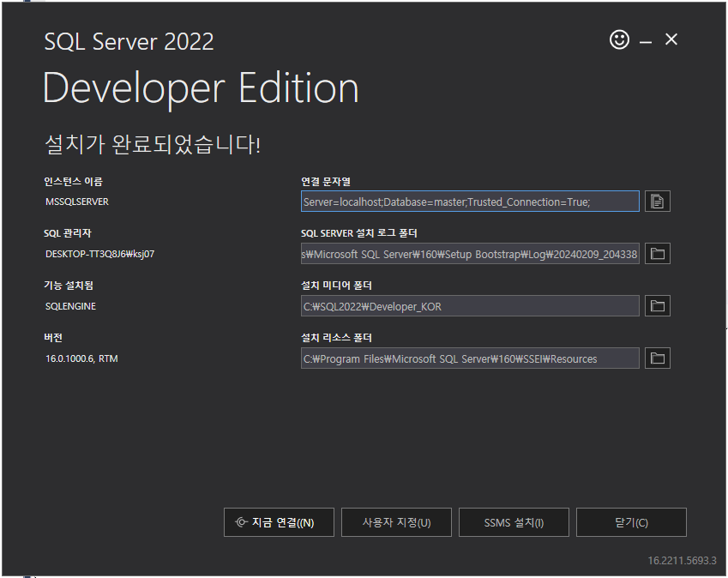Image resolution: width=728 pixels, height=578 pixels.
Task: Open the installation media folder icon
Action: pos(657,306)
